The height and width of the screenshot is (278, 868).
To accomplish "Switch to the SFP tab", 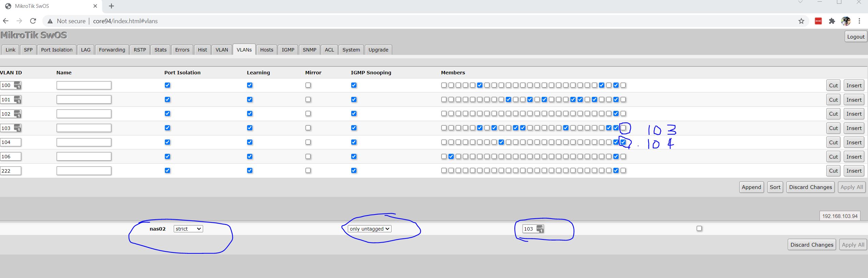I will 28,50.
